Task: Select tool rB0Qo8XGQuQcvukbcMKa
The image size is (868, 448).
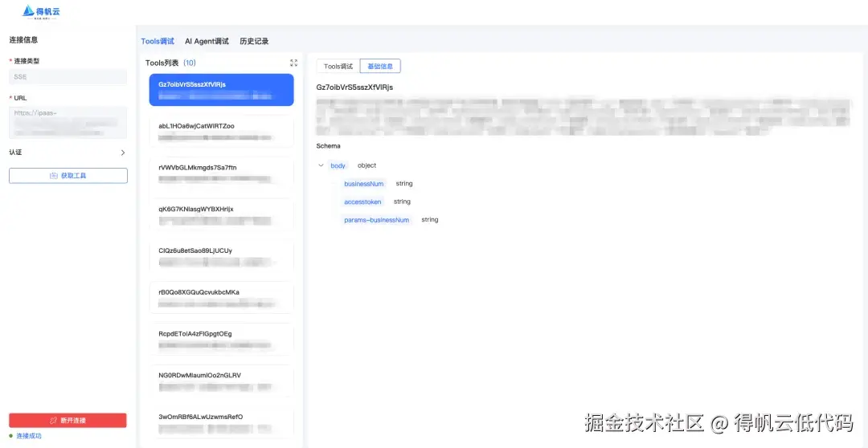Action: (x=222, y=298)
